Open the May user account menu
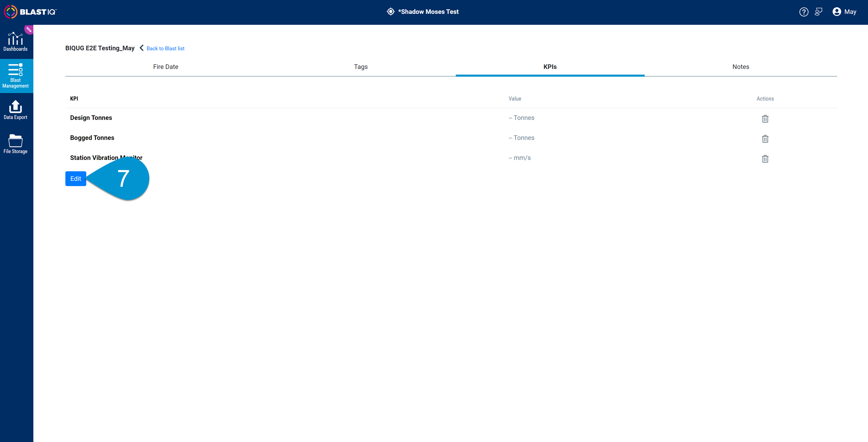The width and height of the screenshot is (868, 442). coord(844,12)
